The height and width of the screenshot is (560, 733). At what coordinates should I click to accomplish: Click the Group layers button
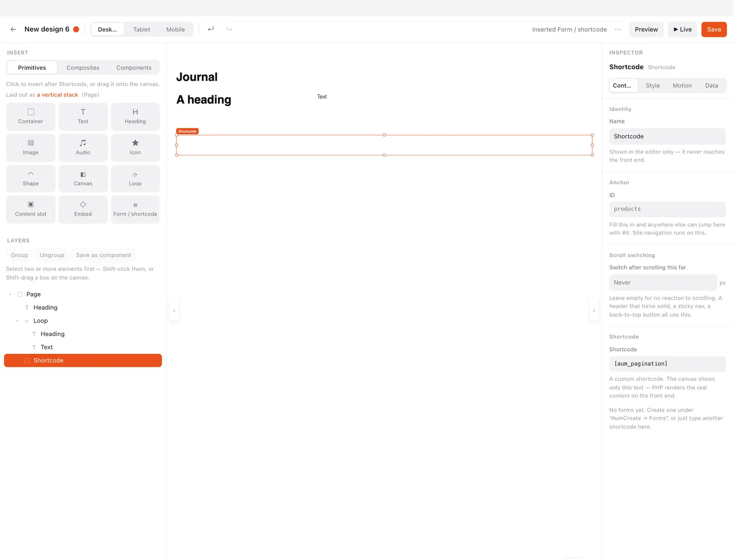point(19,255)
